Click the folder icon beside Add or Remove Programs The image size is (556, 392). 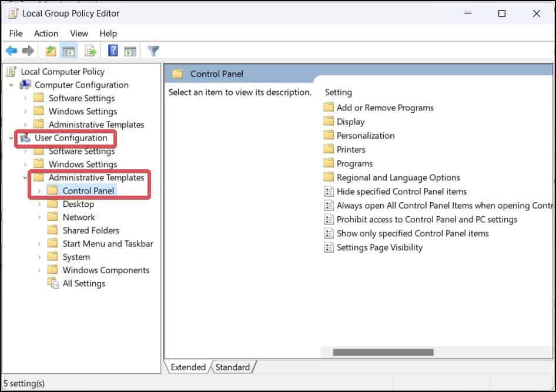tap(329, 107)
